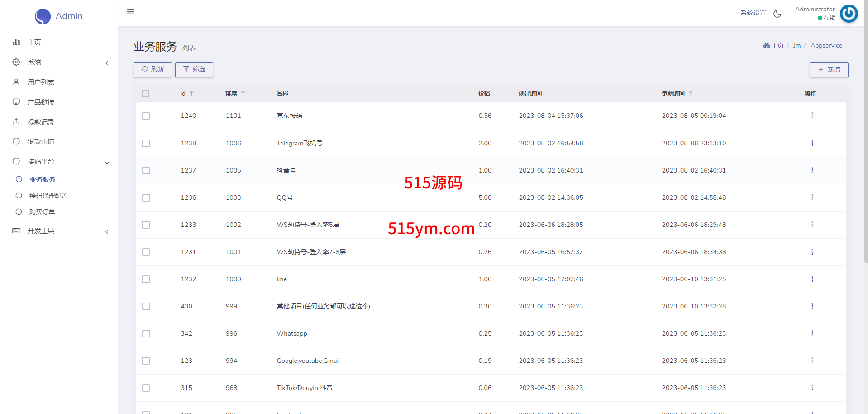Toggle dark mode moon icon
Image resolution: width=868 pixels, height=414 pixels.
(777, 14)
